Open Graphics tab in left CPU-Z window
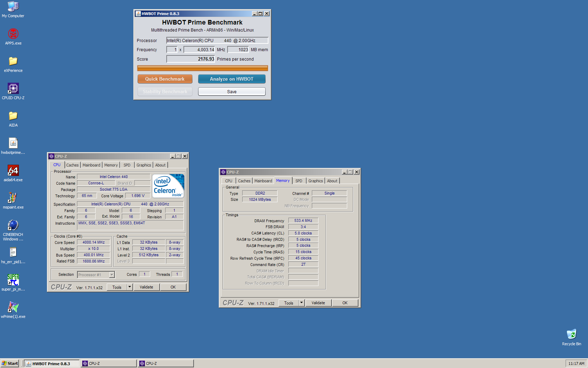This screenshot has height=368, width=588. [x=144, y=165]
